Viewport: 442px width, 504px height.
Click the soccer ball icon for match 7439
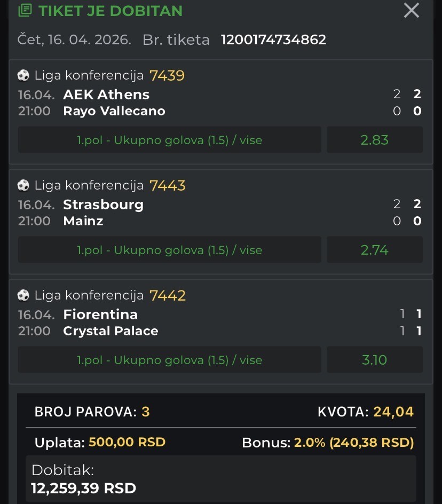pos(23,76)
